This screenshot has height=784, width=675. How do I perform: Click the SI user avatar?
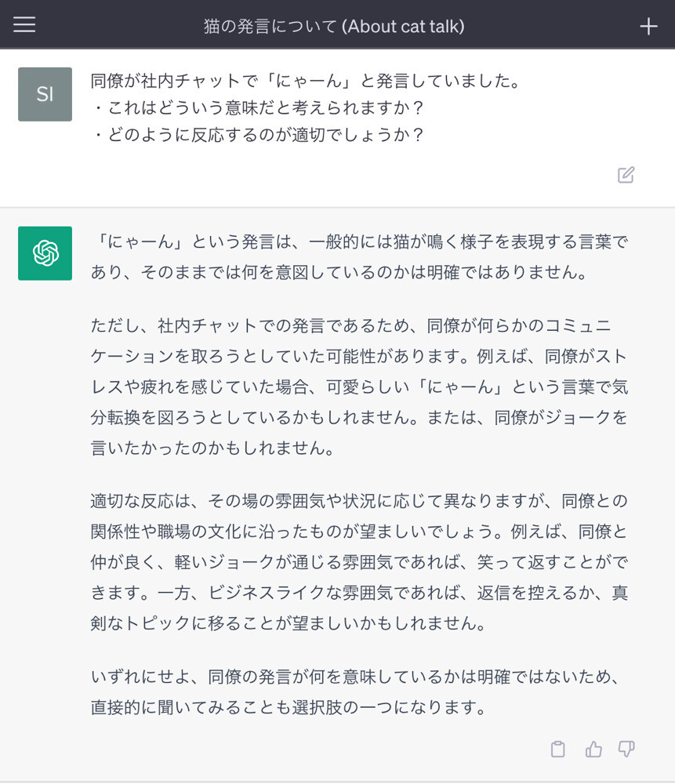tap(45, 94)
